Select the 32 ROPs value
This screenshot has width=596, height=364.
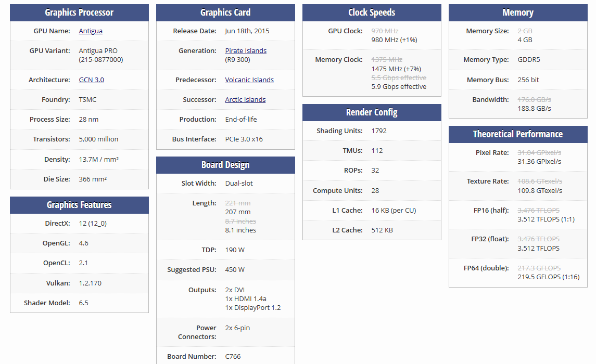(375, 170)
